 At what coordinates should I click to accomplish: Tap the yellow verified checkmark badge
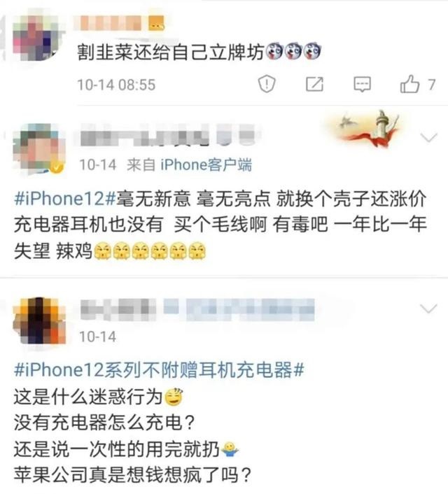[57, 167]
